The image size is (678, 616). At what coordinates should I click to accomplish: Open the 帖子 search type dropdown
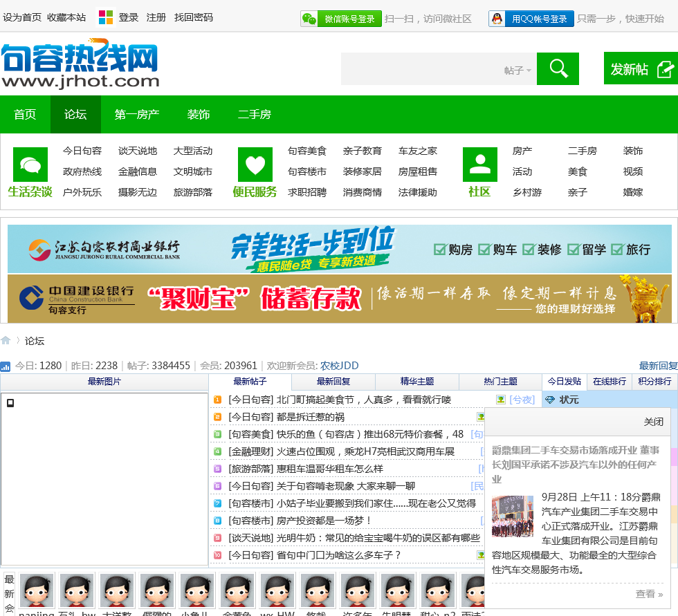pyautogui.click(x=517, y=70)
